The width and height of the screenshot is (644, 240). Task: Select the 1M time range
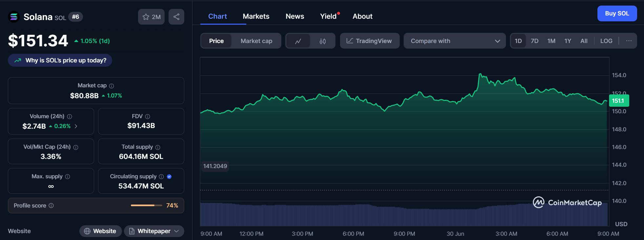[551, 41]
